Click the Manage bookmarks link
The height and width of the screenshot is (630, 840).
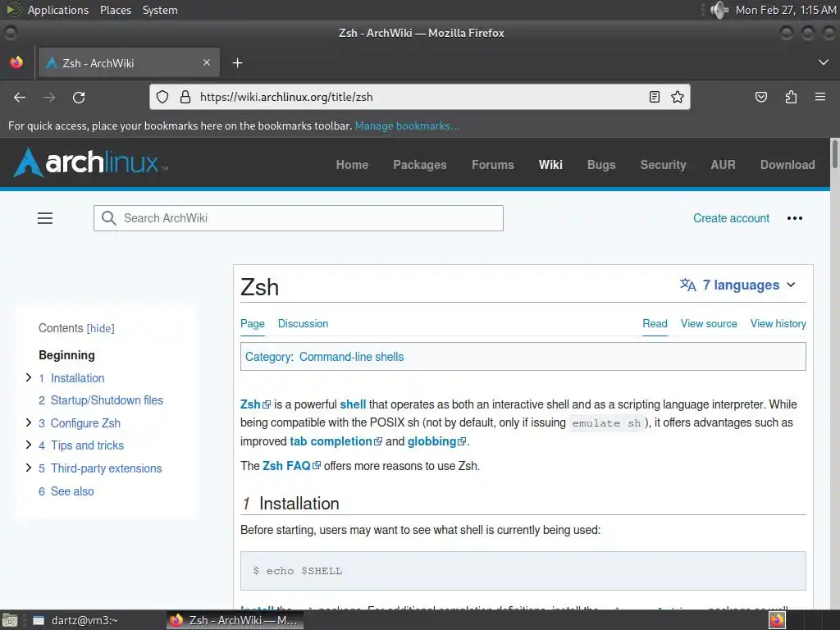[x=407, y=126]
